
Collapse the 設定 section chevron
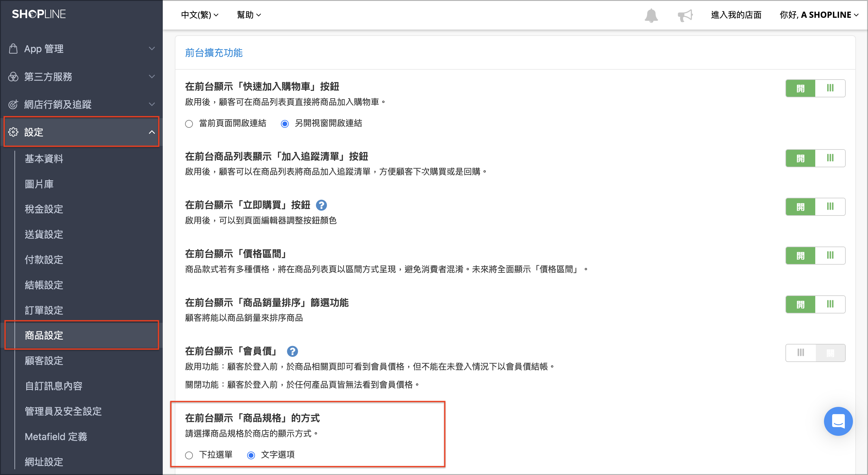152,132
